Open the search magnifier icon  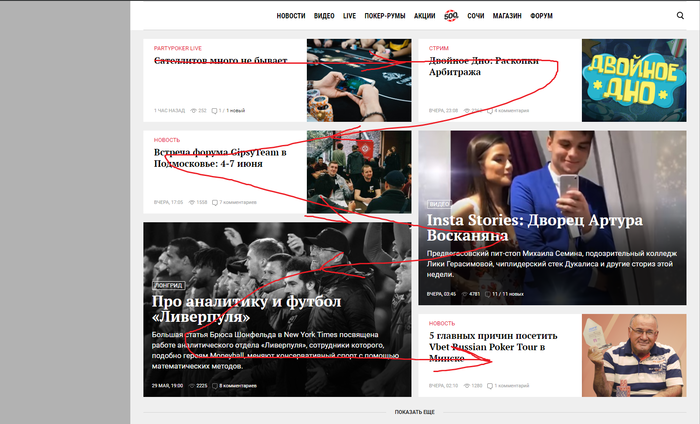tap(680, 16)
